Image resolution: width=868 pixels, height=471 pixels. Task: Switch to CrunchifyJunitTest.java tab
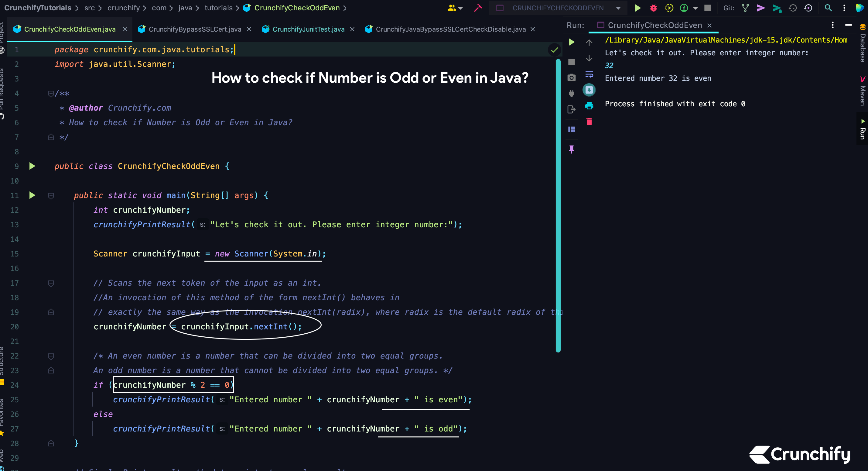[x=308, y=29]
